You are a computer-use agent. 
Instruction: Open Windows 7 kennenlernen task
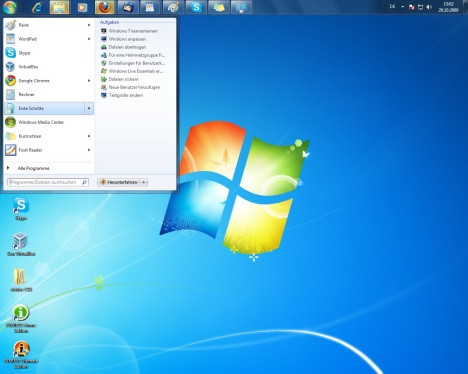coord(129,31)
